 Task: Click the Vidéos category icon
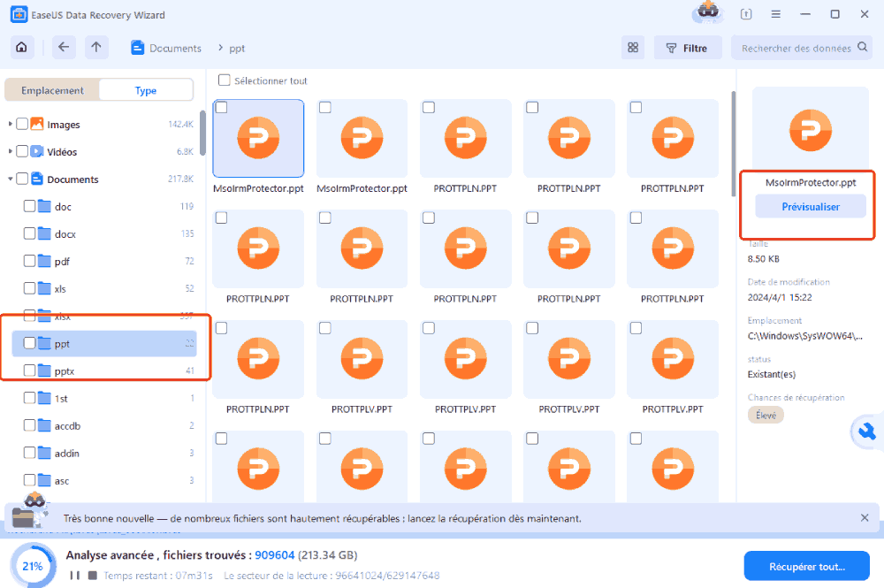tap(37, 151)
